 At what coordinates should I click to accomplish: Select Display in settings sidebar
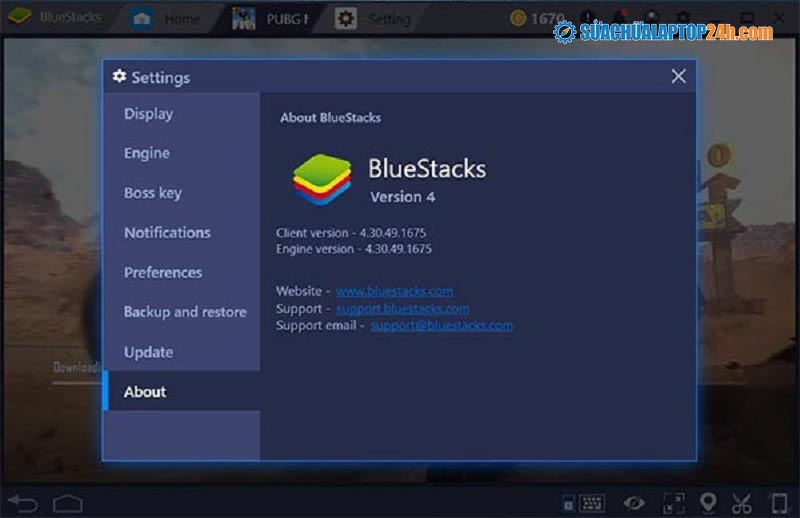coord(148,114)
